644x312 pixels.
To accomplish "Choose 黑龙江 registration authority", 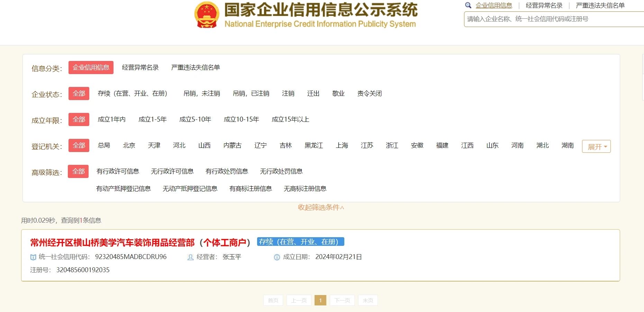I will (314, 145).
